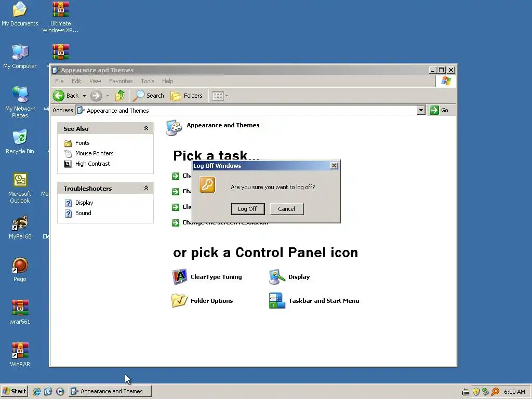Open the Forward history dropdown arrow
The height and width of the screenshot is (399, 532).
108,96
